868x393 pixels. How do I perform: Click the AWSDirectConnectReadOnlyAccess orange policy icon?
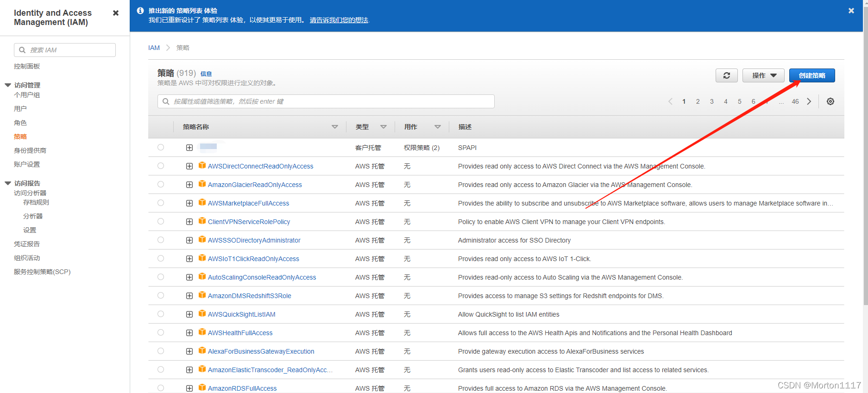click(x=202, y=165)
